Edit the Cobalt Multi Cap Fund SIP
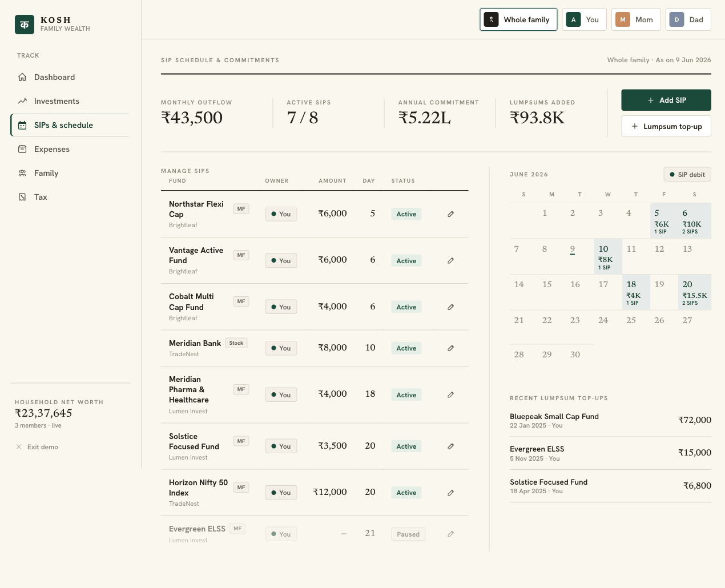Screen dimensions: 725x588 pos(450,307)
